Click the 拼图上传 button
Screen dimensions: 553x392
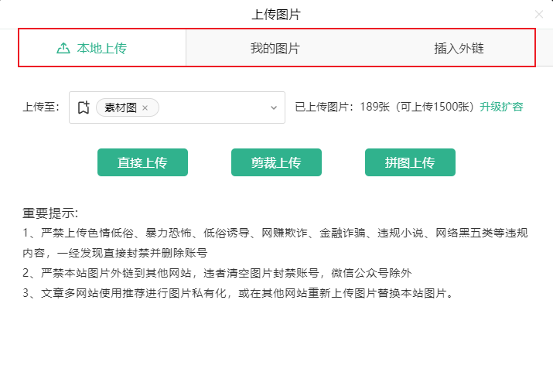[410, 162]
